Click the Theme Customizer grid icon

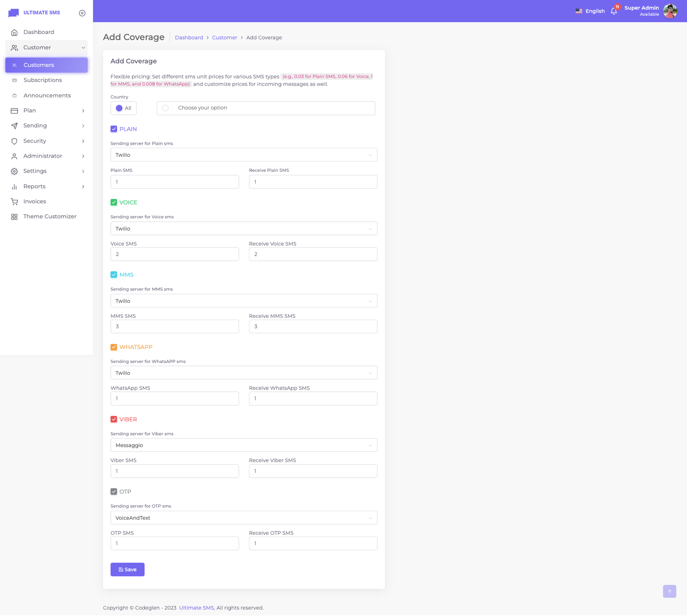click(15, 217)
